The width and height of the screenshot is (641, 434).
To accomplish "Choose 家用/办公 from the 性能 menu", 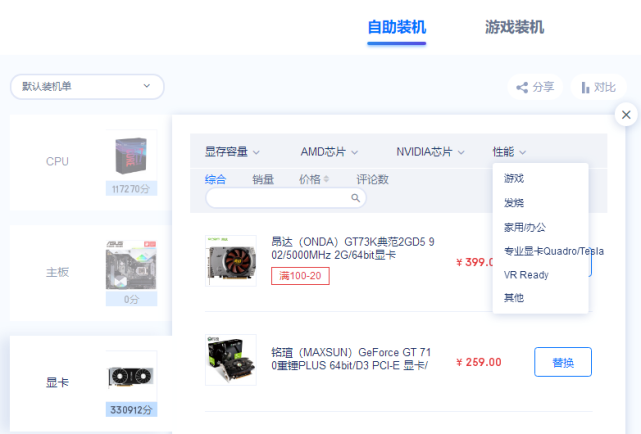I will (524, 227).
